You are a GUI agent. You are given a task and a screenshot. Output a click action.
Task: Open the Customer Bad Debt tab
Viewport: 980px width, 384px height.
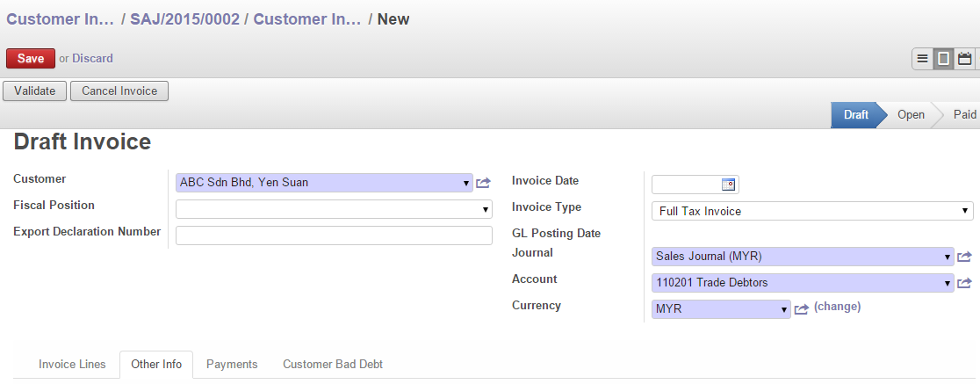click(333, 365)
